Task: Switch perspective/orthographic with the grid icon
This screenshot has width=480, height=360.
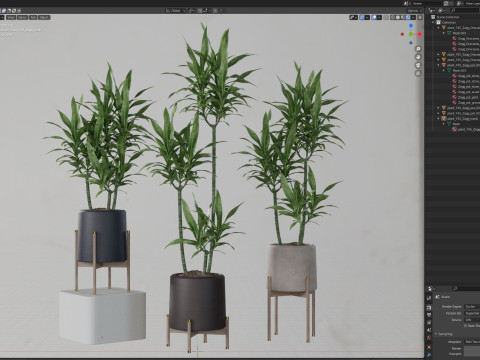Action: (418, 73)
